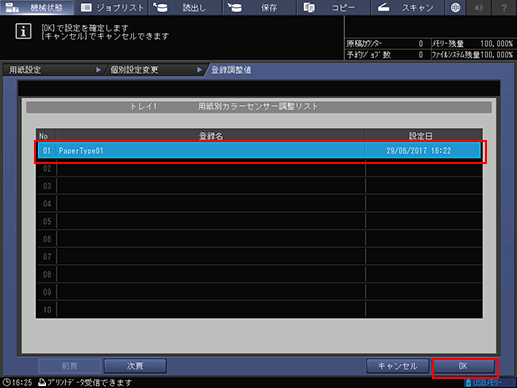Image resolution: width=517 pixels, height=388 pixels.
Task: Select empty row number 04
Action: tap(259, 204)
